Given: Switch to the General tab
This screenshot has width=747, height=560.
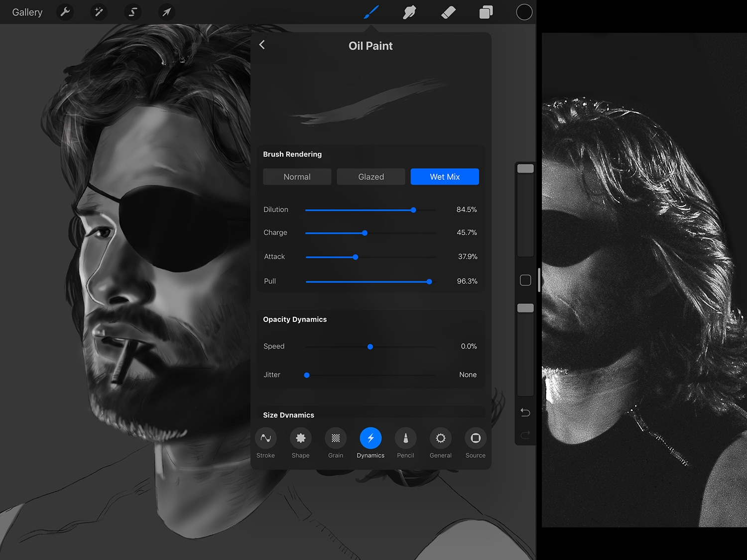Looking at the screenshot, I should tap(441, 443).
